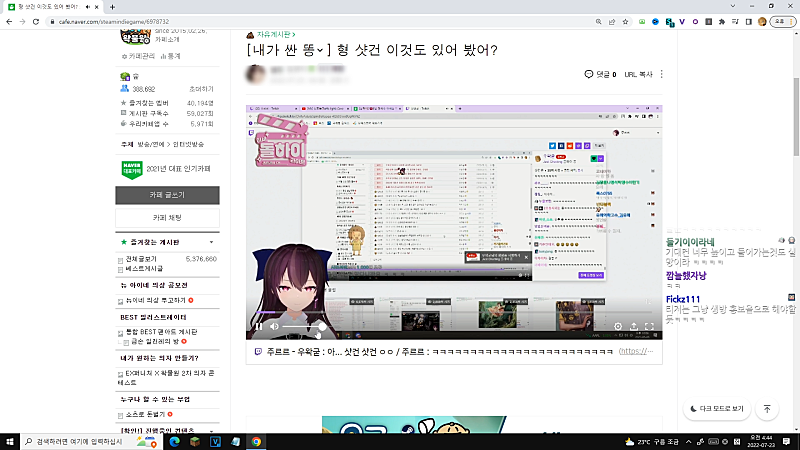
Task: Click the page vertical scrollbar
Action: (796, 117)
